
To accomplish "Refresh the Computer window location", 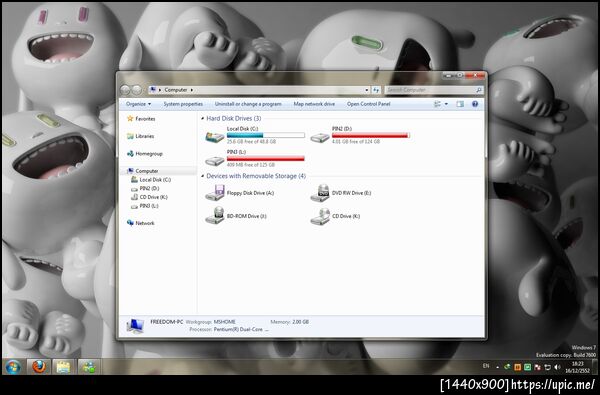I will coord(376,90).
